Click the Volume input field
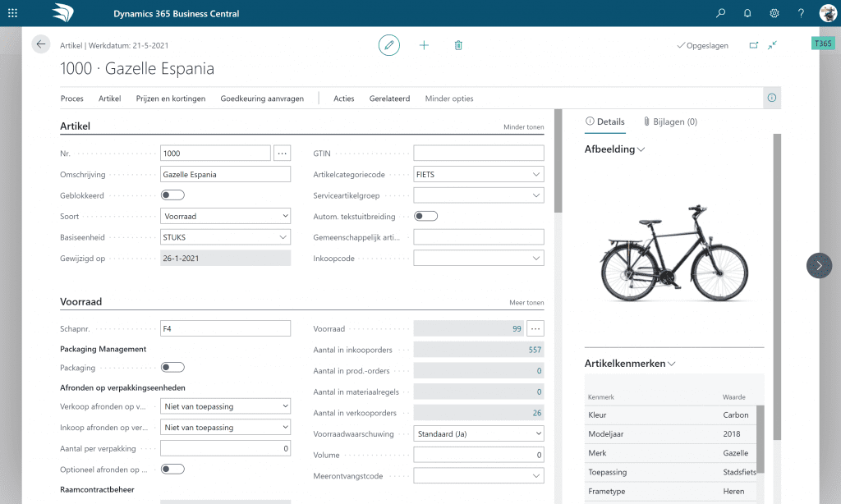 (479, 455)
